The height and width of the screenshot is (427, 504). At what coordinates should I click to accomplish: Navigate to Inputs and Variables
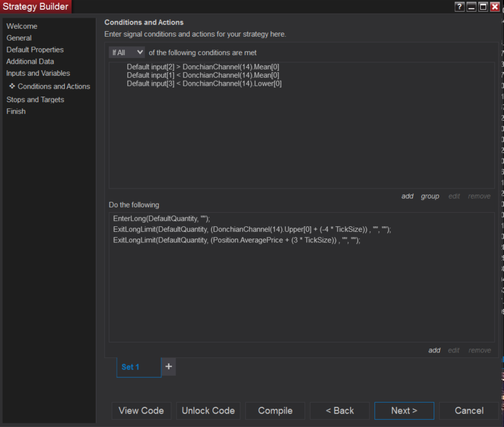(38, 73)
